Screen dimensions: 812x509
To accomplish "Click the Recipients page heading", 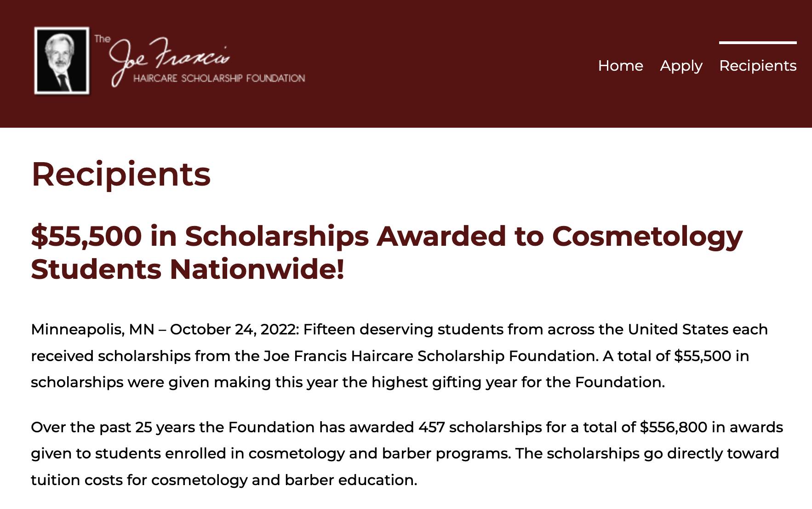I will tap(121, 174).
